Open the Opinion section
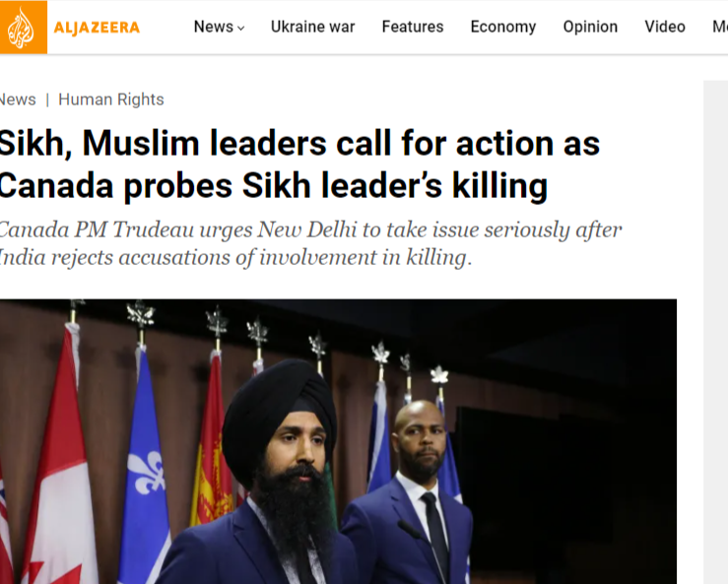The height and width of the screenshot is (584, 728). point(590,27)
